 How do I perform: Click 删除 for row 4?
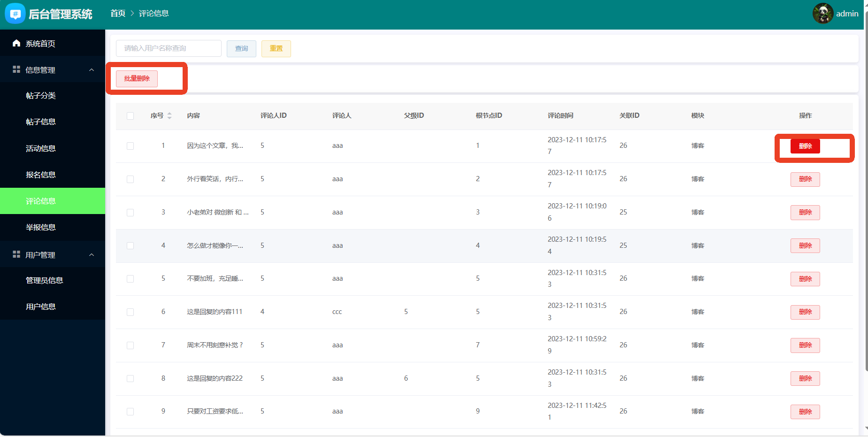[805, 245]
